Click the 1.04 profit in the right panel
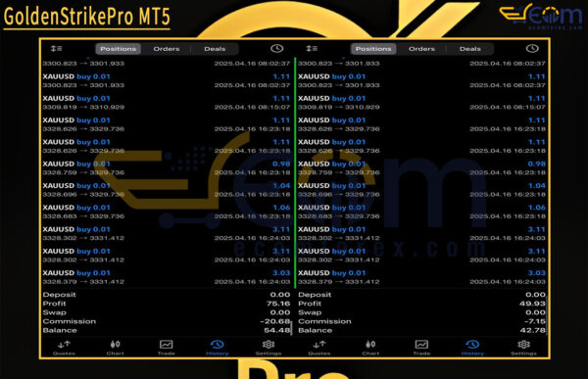588x379 pixels. point(537,185)
